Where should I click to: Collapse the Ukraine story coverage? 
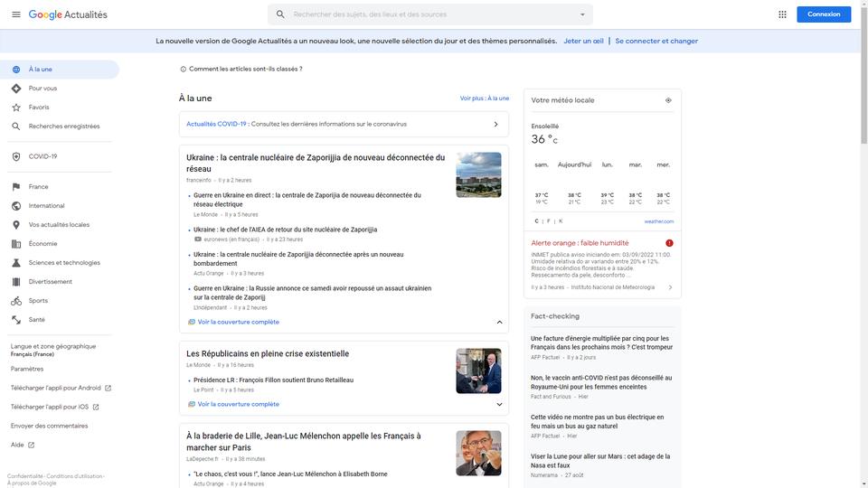pos(499,322)
